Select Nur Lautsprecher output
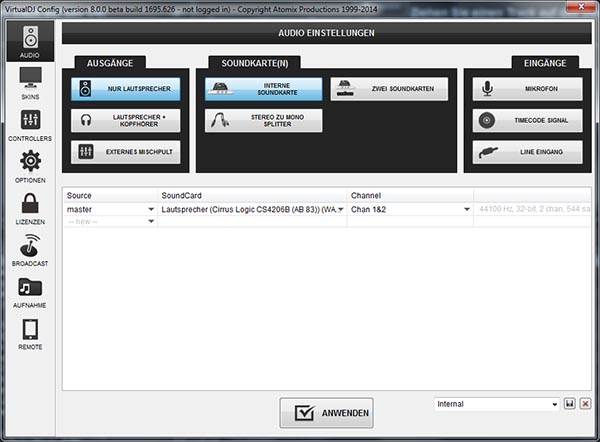600x442 pixels. (x=126, y=89)
